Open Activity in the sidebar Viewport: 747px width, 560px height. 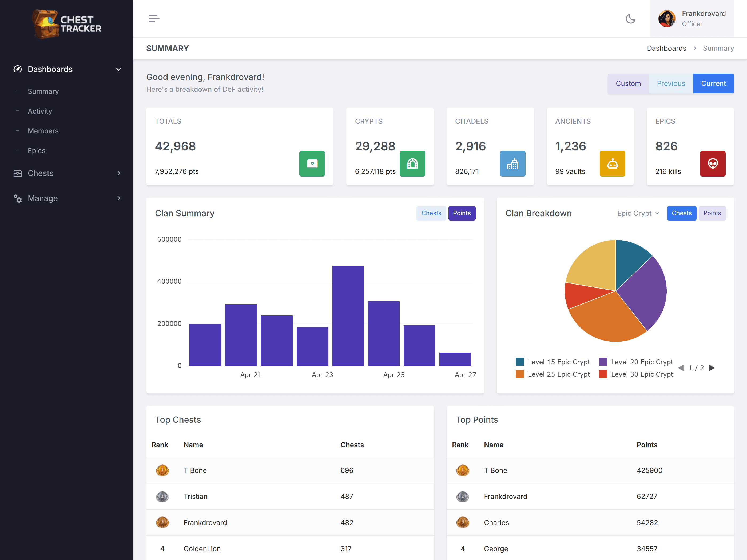[x=40, y=111]
